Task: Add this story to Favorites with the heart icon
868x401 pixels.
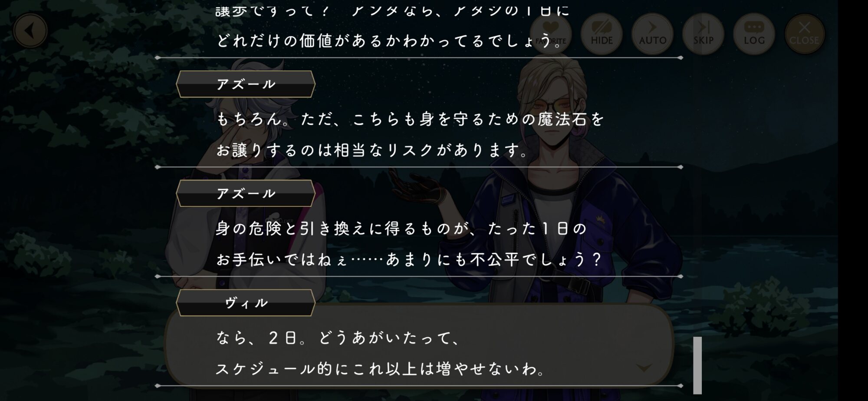Action: pos(550,33)
